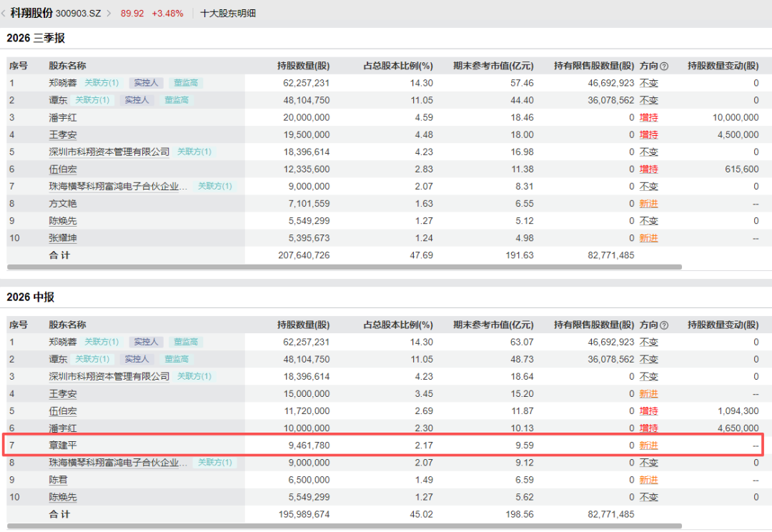Click the 2026 三季报 section heading

[x=36, y=38]
